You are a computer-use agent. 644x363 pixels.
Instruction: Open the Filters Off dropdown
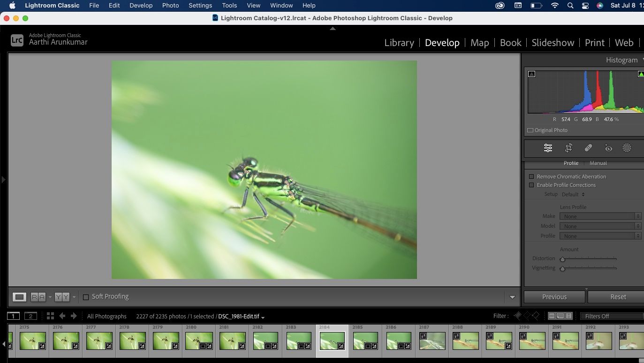click(612, 316)
